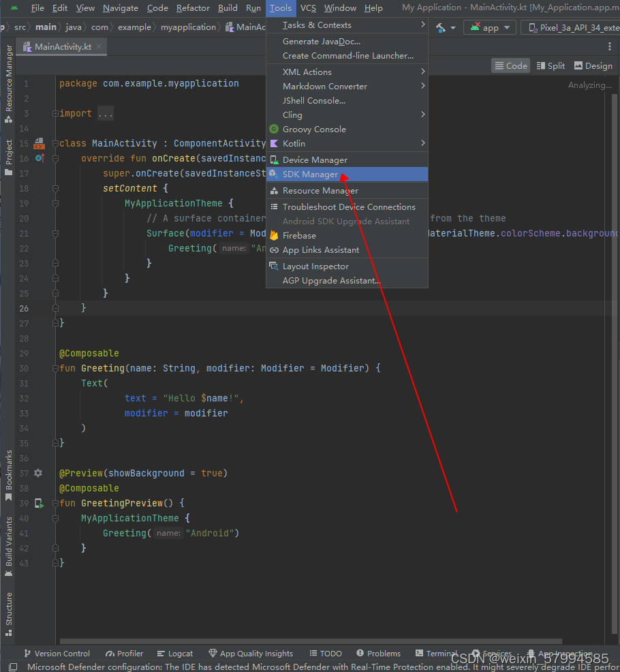This screenshot has height=672, width=620.
Task: Click the override indicator icon on line 16
Action: point(39,158)
